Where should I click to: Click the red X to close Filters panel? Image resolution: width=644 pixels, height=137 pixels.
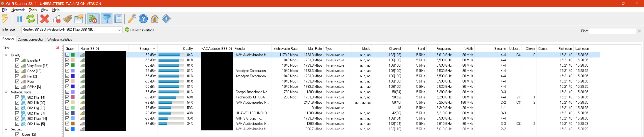pyautogui.click(x=58, y=48)
